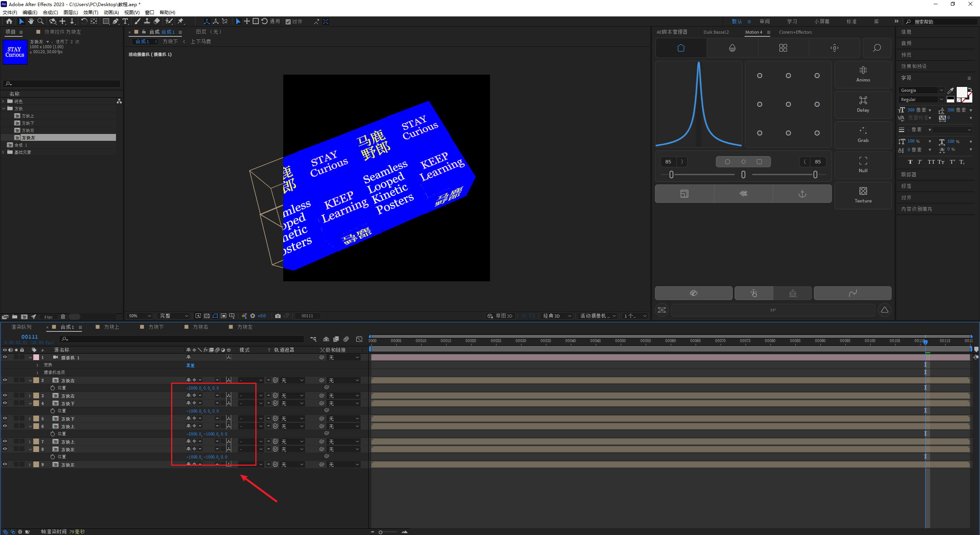Viewport: 980px width, 535px height.
Task: Click the white fill color swatch
Action: pyautogui.click(x=961, y=92)
